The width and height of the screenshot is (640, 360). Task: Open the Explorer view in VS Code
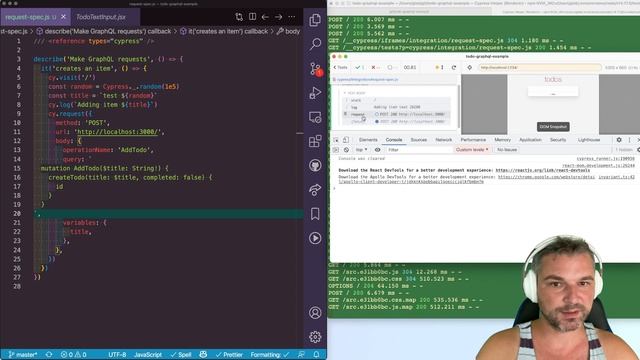pos(315,20)
